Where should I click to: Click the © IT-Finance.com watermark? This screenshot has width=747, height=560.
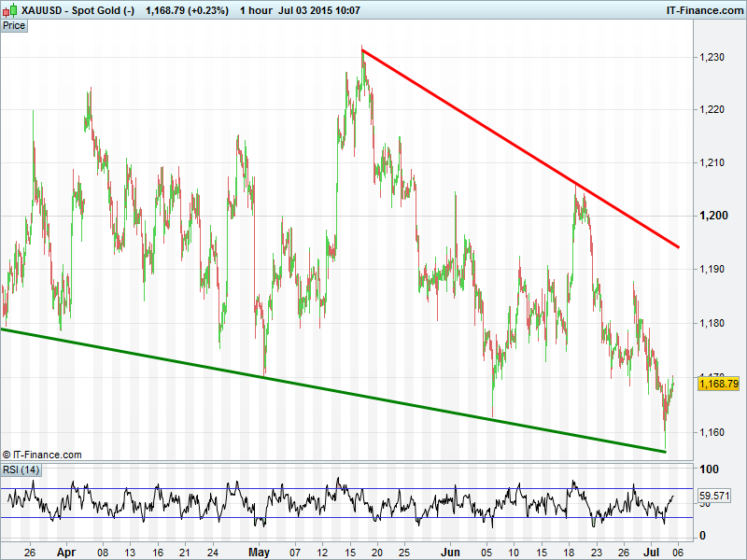point(42,455)
